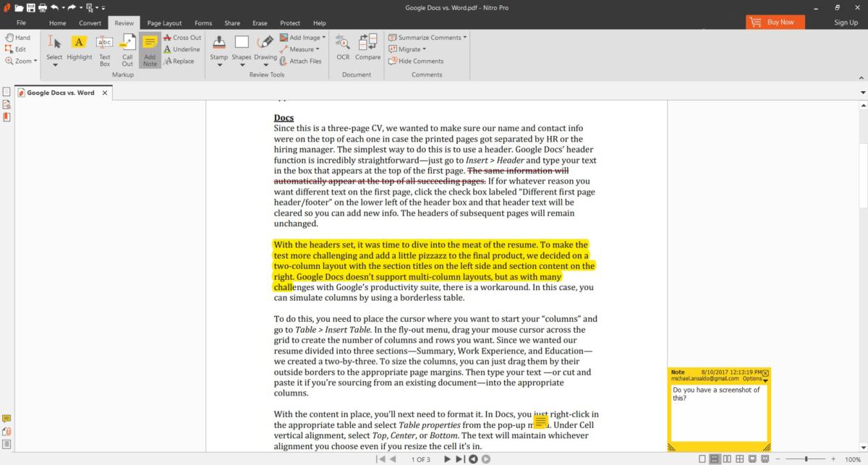Image resolution: width=868 pixels, height=465 pixels.
Task: Switch to the Convert ribbon tab
Action: point(90,23)
